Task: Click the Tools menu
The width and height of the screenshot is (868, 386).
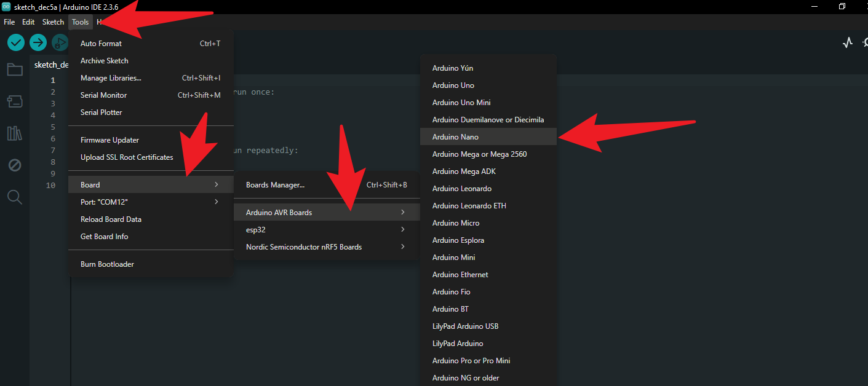Action: point(80,22)
